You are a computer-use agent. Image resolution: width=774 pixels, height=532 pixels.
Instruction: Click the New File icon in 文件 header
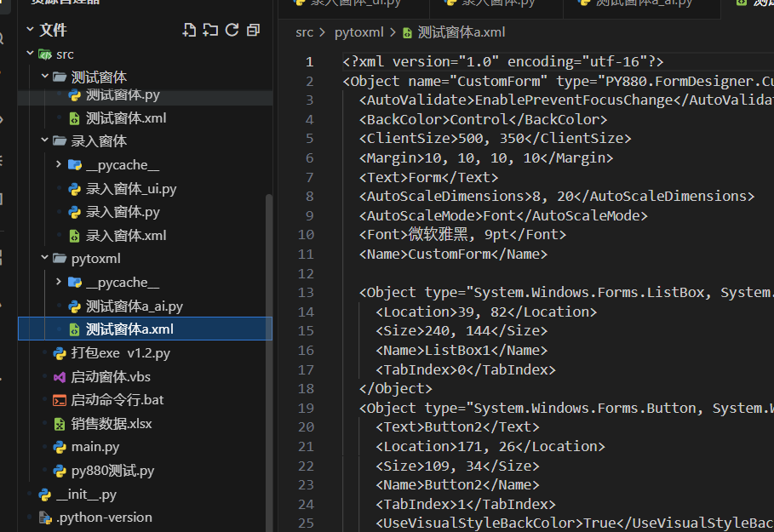[x=190, y=31]
